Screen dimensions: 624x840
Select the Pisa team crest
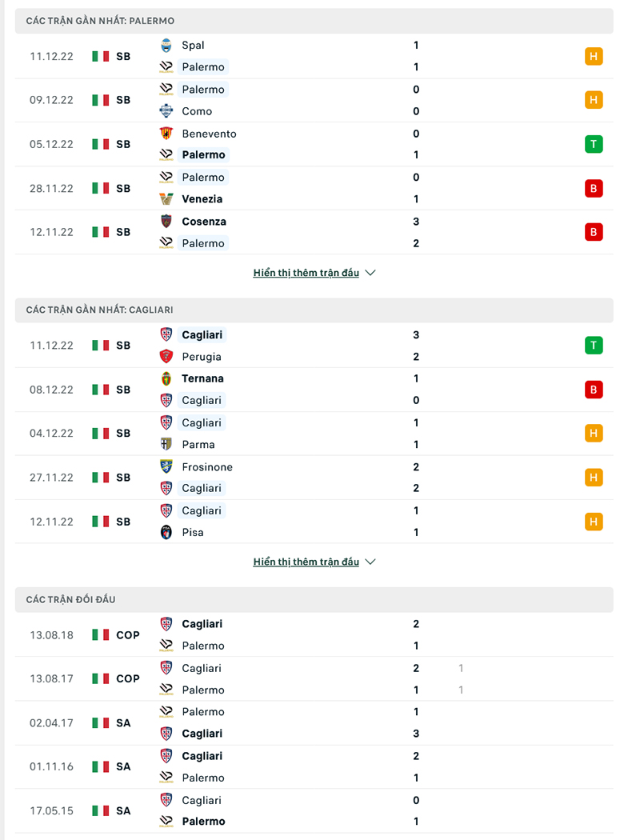tap(166, 532)
